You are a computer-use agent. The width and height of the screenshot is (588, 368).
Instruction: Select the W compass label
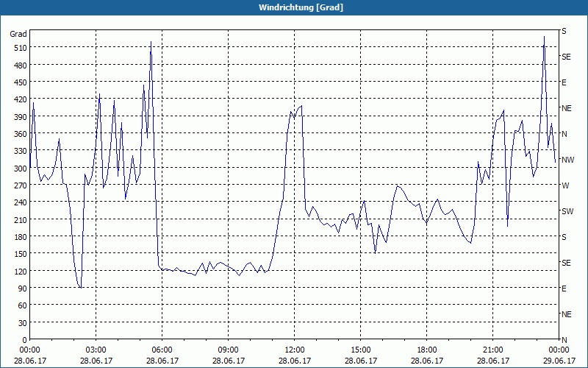click(x=565, y=185)
